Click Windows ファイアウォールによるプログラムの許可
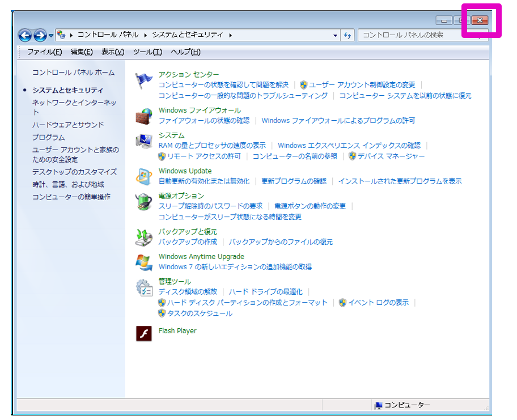The width and height of the screenshot is (517, 420). (x=338, y=121)
